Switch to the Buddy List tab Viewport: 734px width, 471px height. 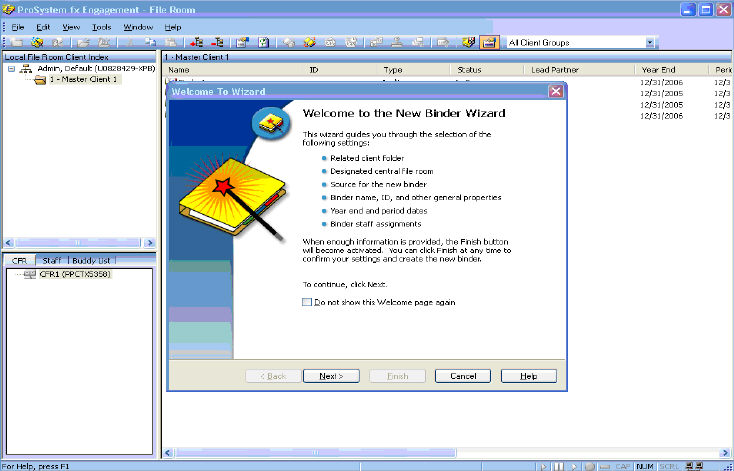coord(91,260)
